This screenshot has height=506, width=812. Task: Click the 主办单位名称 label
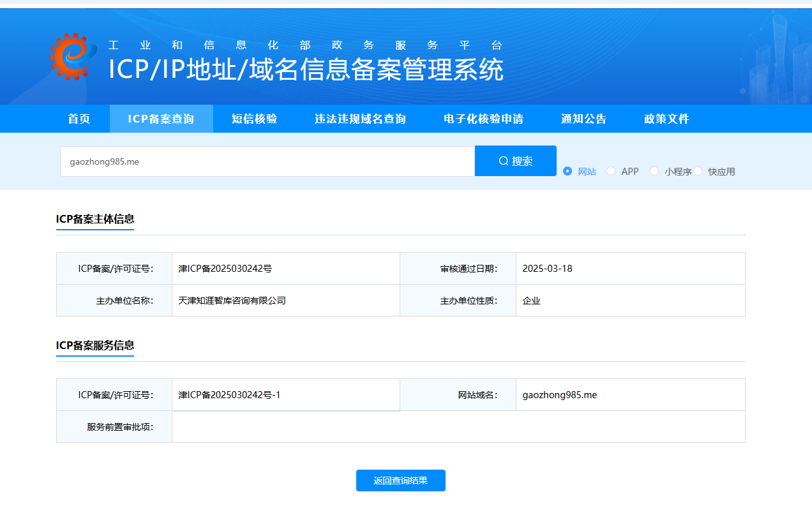coord(124,301)
